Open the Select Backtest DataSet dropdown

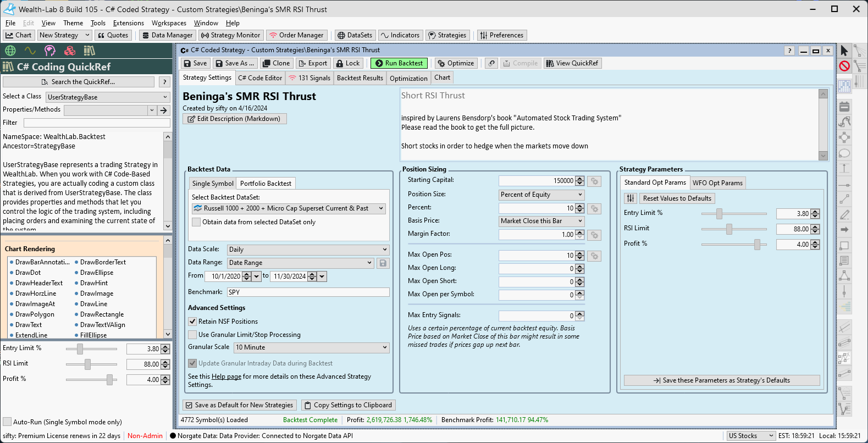pyautogui.click(x=289, y=208)
